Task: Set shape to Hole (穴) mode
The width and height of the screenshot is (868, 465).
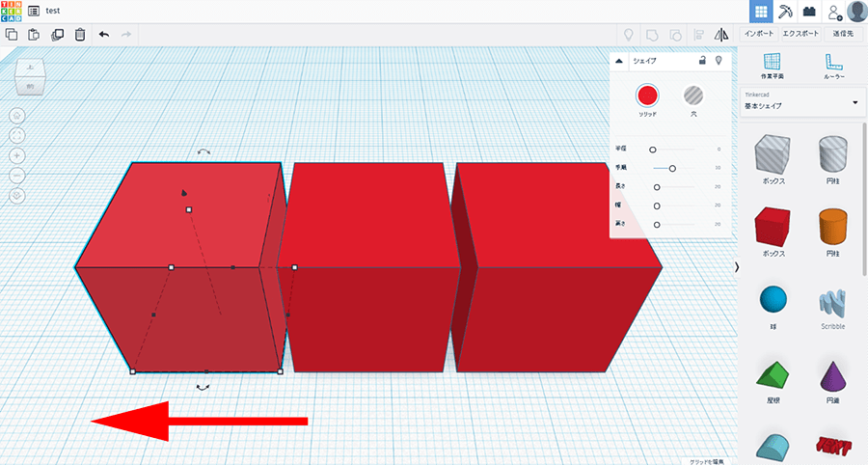Action: pos(693,96)
